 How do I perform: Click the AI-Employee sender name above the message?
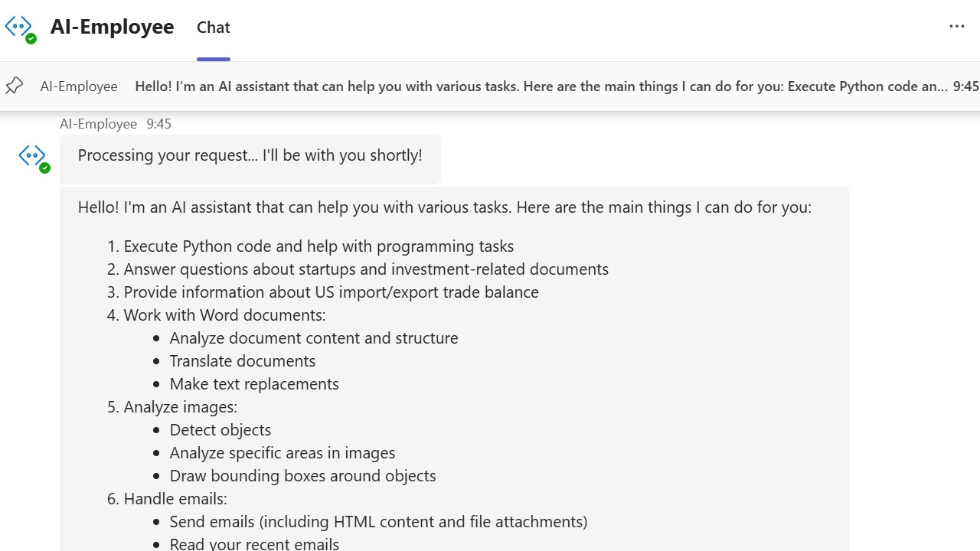(x=98, y=124)
